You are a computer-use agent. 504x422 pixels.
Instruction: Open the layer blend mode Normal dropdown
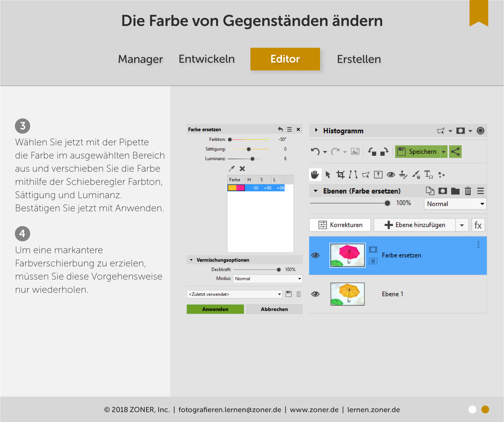[x=455, y=204]
